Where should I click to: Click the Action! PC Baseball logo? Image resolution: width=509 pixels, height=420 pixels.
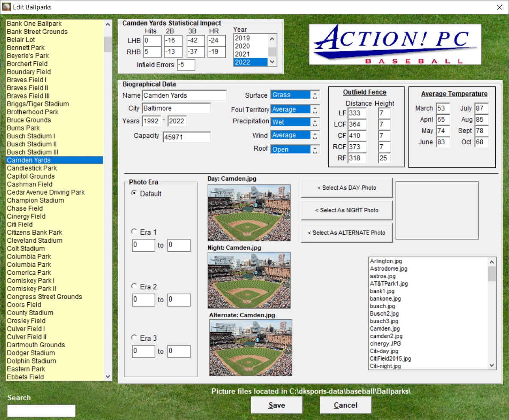click(395, 45)
